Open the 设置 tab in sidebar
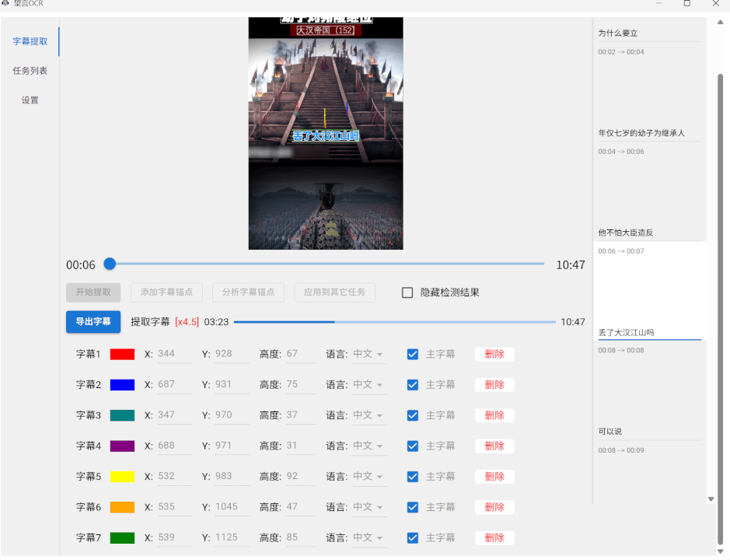The image size is (730, 560). click(30, 100)
